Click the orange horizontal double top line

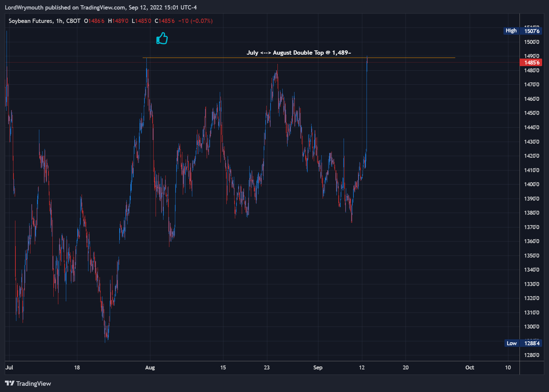299,58
